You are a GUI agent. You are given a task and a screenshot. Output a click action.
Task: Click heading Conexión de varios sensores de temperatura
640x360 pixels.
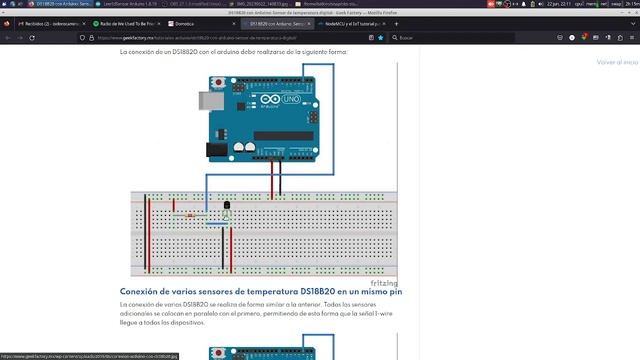[261, 291]
